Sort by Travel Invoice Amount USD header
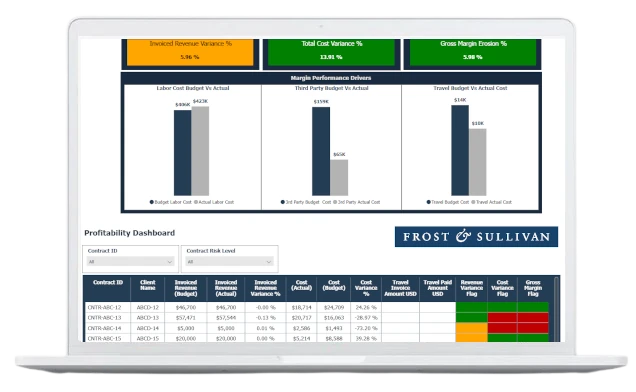 [x=400, y=288]
